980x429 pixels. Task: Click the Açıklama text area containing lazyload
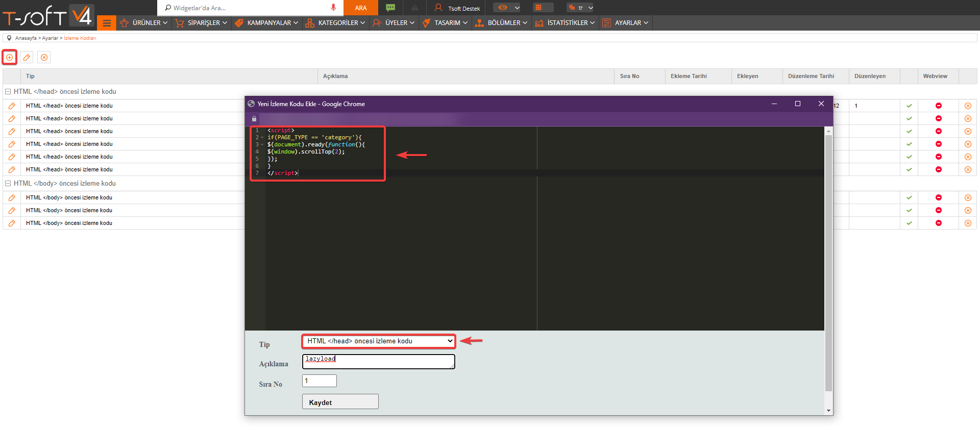tap(379, 362)
